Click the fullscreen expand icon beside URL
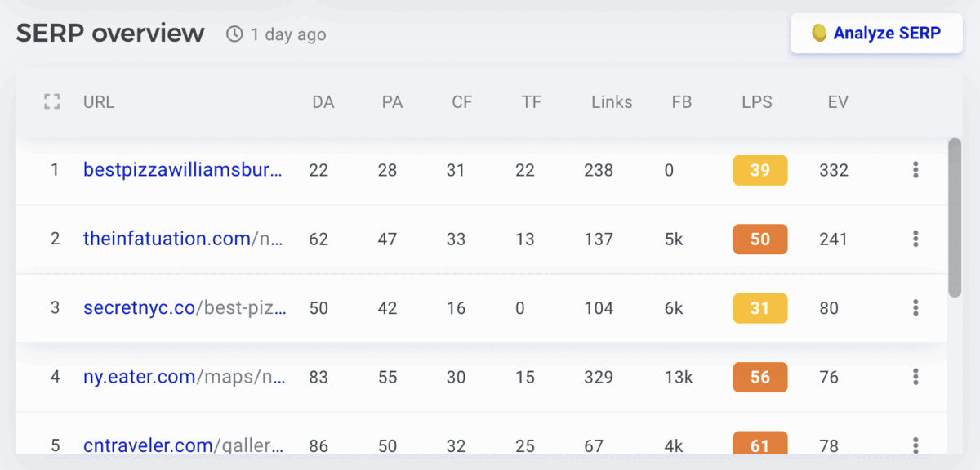Image resolution: width=980 pixels, height=470 pixels. 52,102
